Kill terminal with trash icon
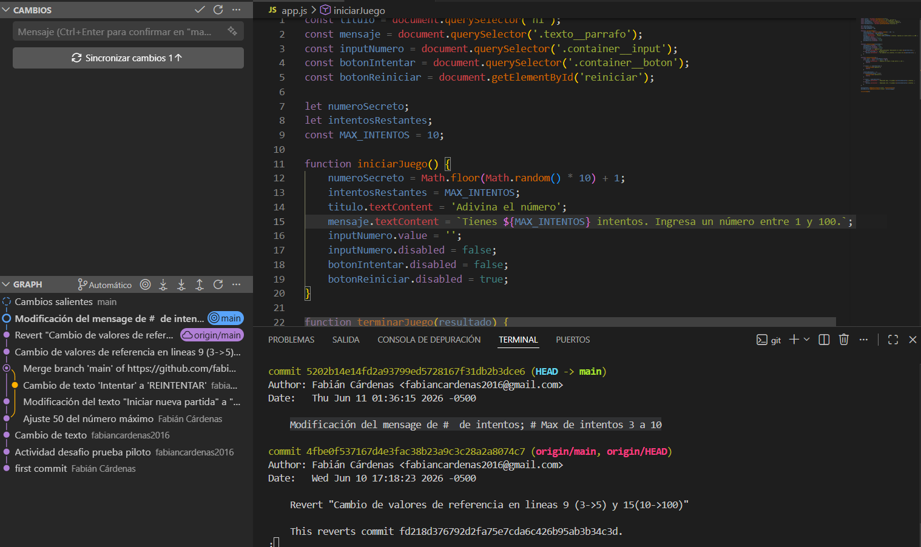Viewport: 921px width, 547px height. click(x=844, y=340)
